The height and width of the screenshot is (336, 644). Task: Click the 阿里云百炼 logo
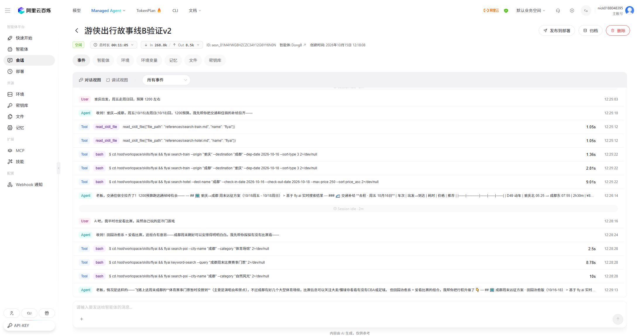click(35, 11)
